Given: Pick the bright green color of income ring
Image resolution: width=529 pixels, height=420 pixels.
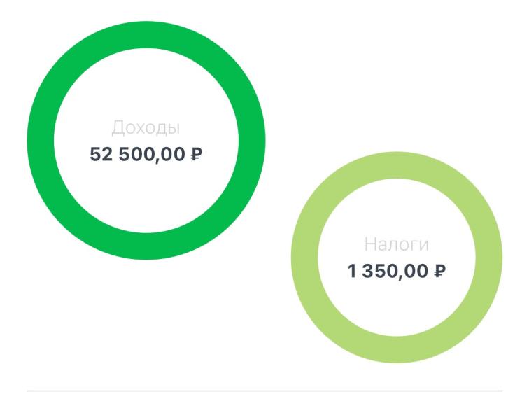Looking at the screenshot, I should pos(41,140).
